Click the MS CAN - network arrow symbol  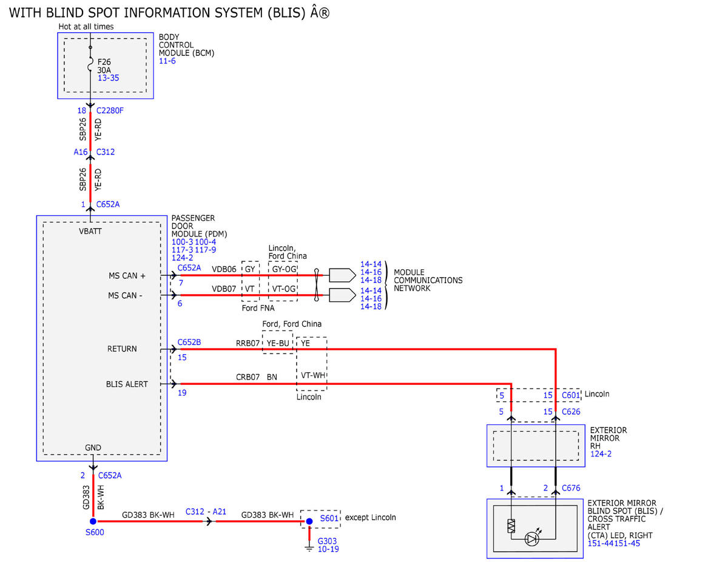coord(342,295)
